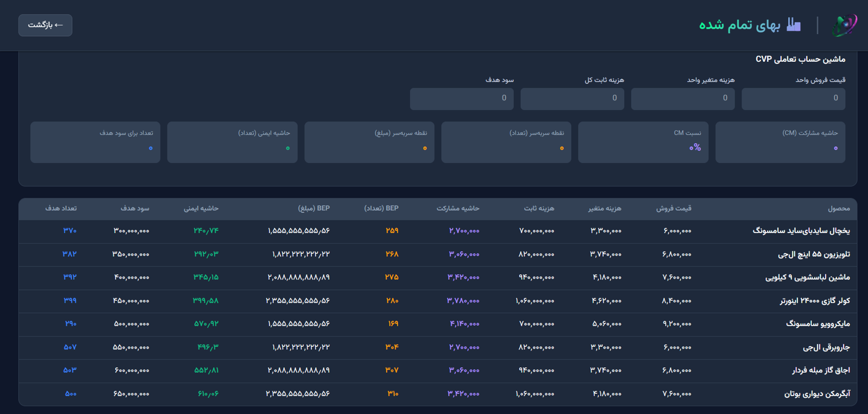Click the app logo in the header
The image size is (868, 414).
(845, 25)
